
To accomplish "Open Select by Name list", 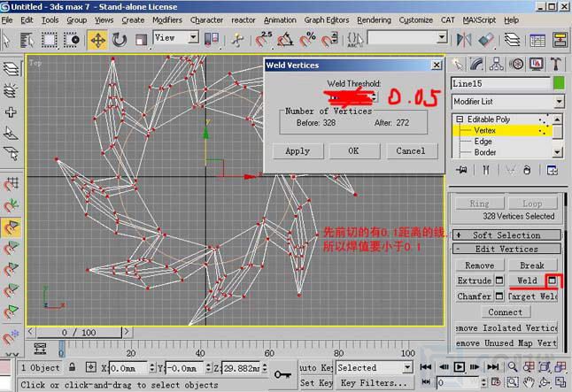I will coord(27,40).
